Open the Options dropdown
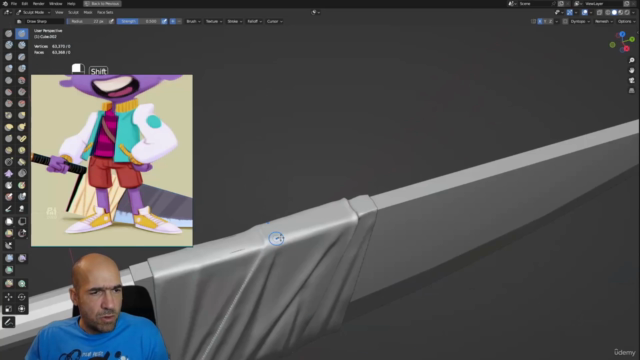 [x=626, y=21]
